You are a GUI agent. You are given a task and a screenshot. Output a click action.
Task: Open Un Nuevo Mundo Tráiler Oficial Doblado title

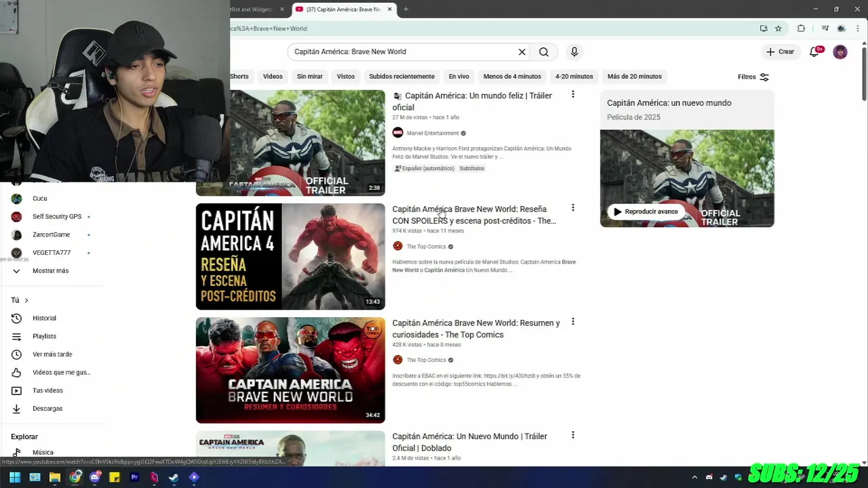[x=469, y=442]
